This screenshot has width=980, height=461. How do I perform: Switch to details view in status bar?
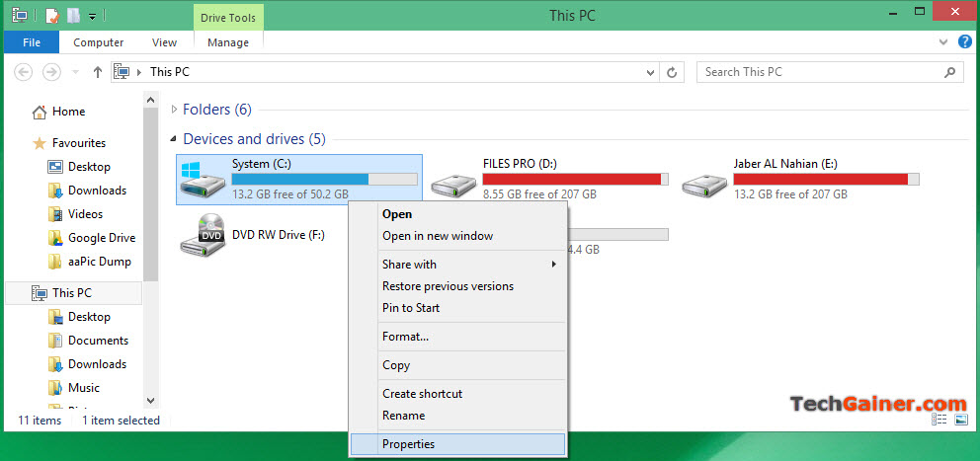939,421
